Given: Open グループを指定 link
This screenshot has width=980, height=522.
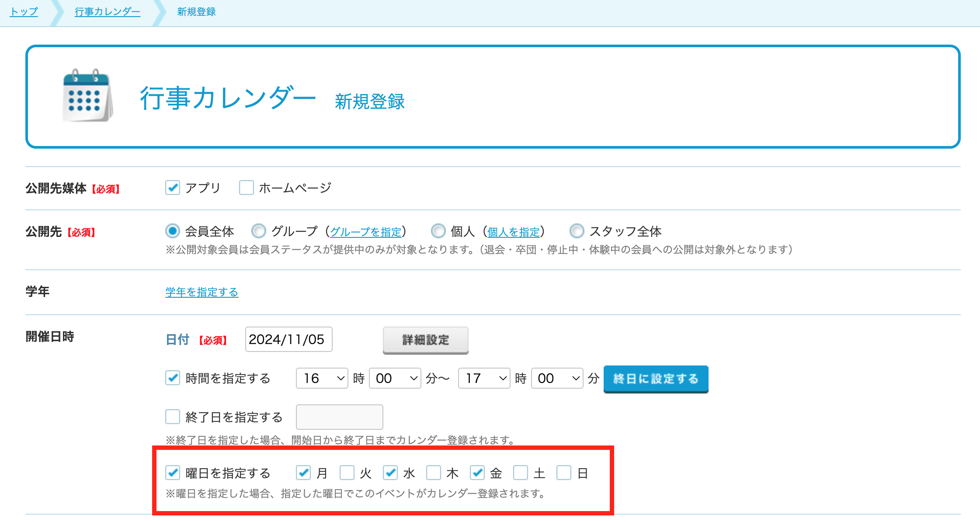Looking at the screenshot, I should click(x=365, y=232).
